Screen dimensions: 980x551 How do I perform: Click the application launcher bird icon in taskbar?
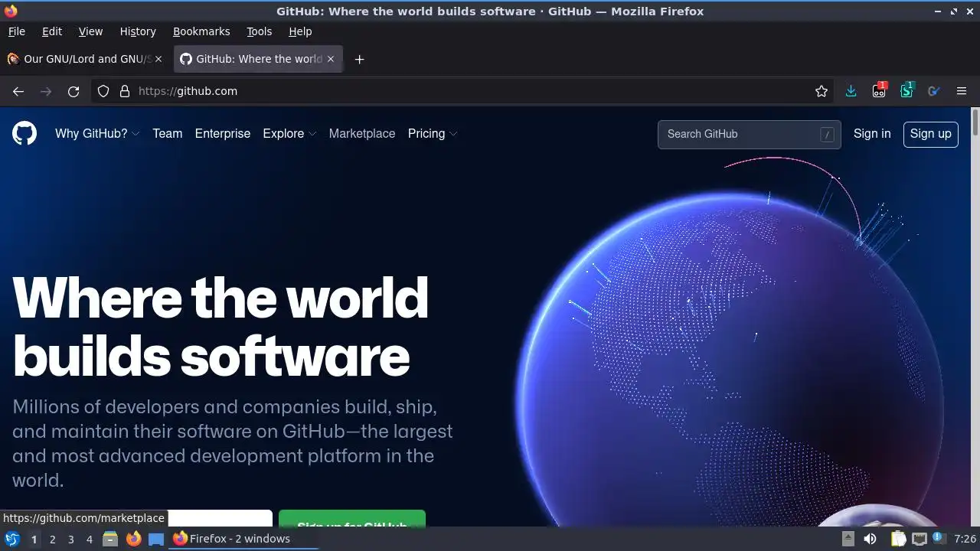pyautogui.click(x=12, y=539)
